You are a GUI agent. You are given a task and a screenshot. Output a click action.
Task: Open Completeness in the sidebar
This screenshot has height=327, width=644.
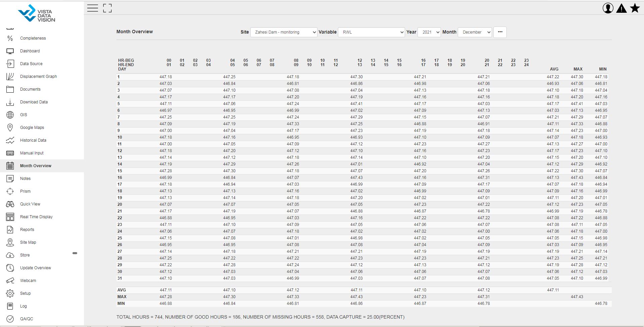tap(33, 38)
